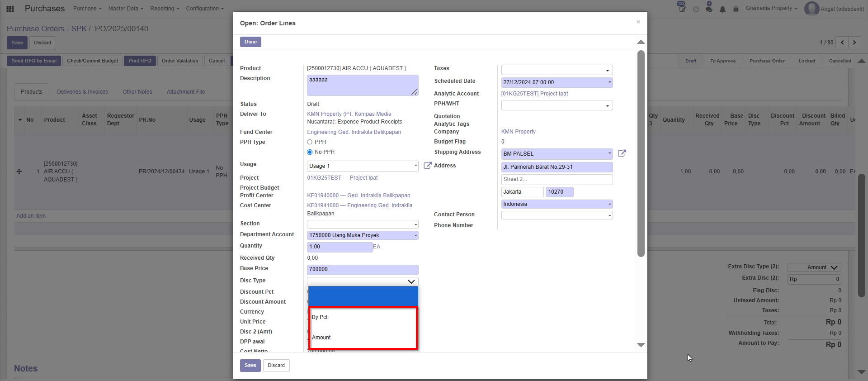Click the Base Price input field
Viewport: 868px width, 381px height.
(363, 270)
